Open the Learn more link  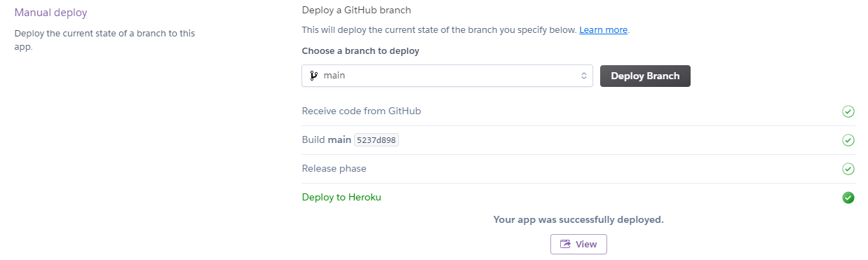coord(603,30)
